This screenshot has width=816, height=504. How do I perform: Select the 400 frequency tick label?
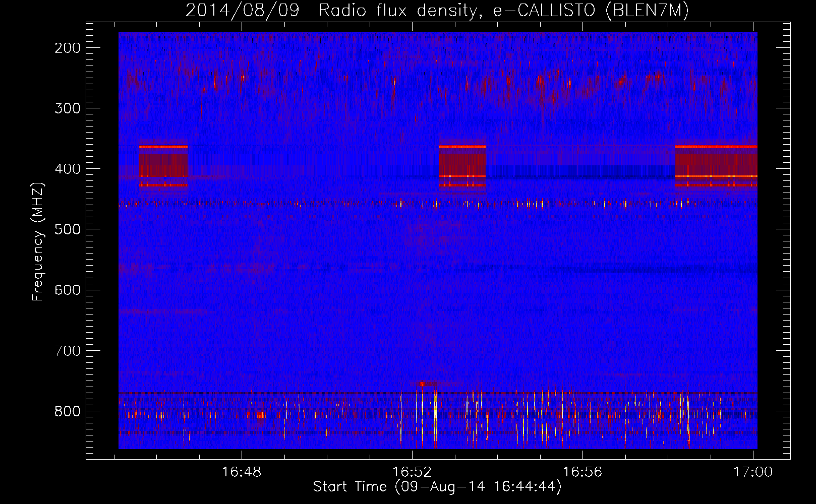coord(67,169)
